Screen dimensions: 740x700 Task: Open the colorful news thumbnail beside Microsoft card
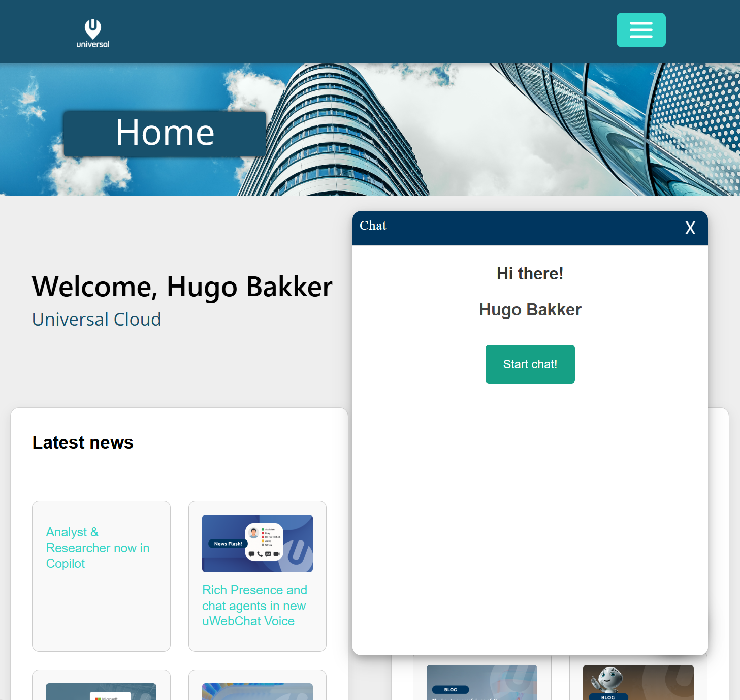coord(257,692)
